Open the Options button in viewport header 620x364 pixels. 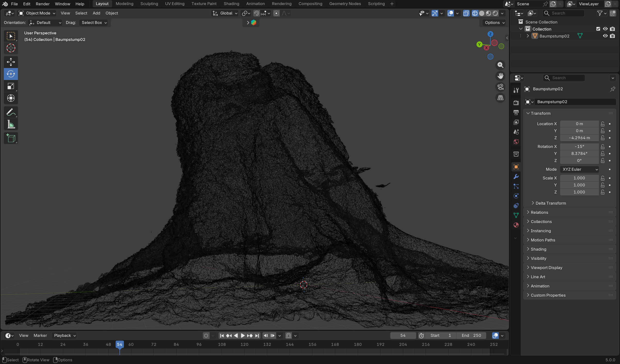coord(495,23)
